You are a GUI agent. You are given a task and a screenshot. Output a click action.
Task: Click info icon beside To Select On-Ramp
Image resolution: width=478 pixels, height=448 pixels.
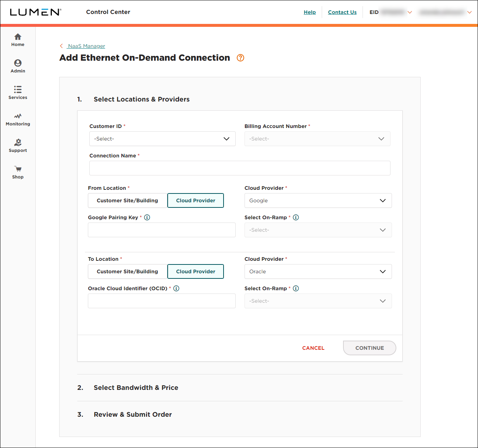point(296,288)
